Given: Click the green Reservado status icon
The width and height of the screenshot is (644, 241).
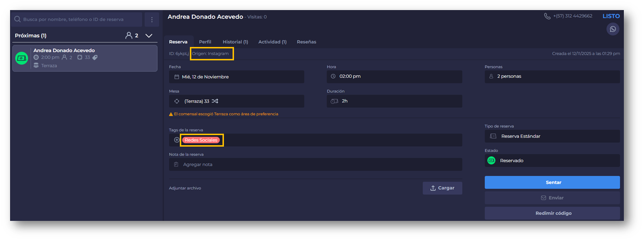Looking at the screenshot, I should coord(492,161).
